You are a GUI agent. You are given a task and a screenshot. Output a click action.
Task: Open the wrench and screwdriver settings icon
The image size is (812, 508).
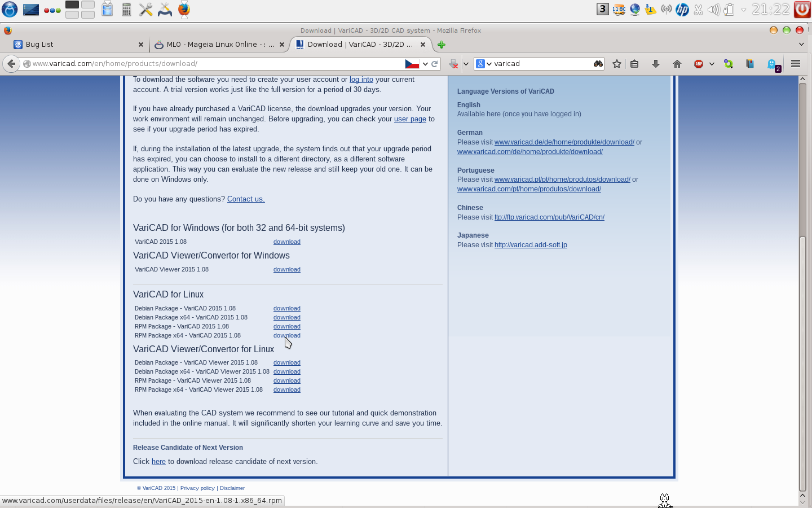(x=145, y=10)
